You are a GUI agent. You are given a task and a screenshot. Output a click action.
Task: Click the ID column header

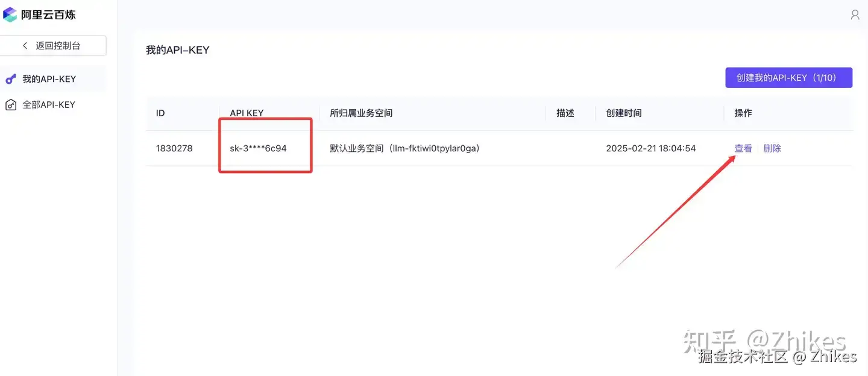click(x=160, y=113)
